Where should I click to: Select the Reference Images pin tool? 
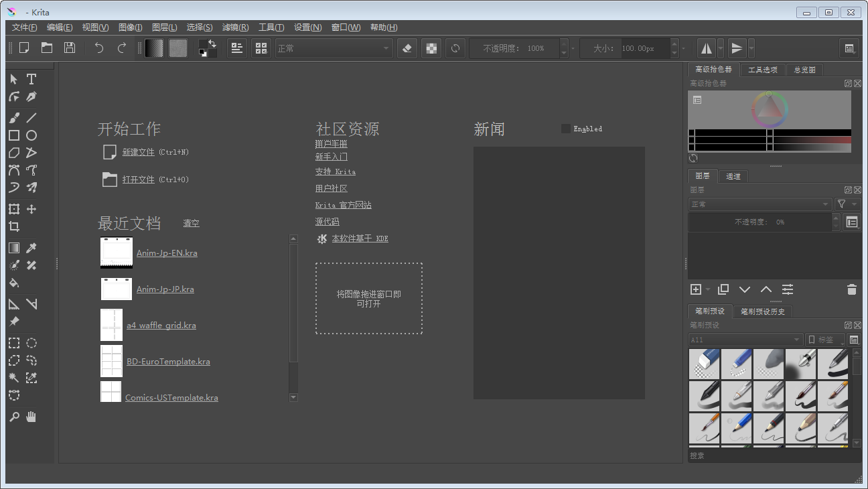tap(14, 322)
